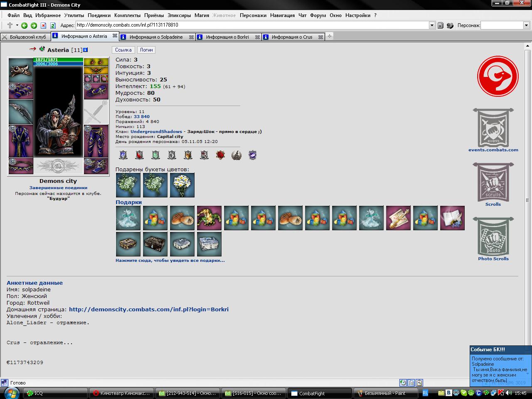Open the red ram circle logo

pos(498,76)
